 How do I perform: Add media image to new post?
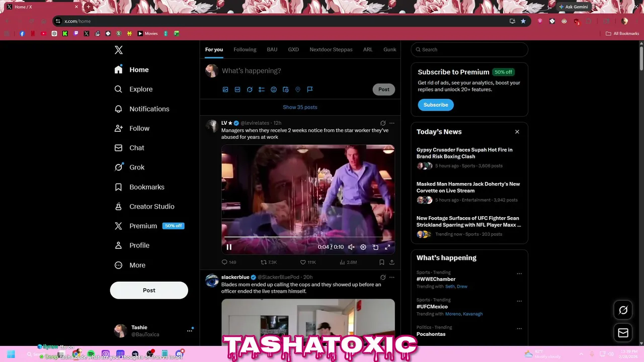pos(225,89)
